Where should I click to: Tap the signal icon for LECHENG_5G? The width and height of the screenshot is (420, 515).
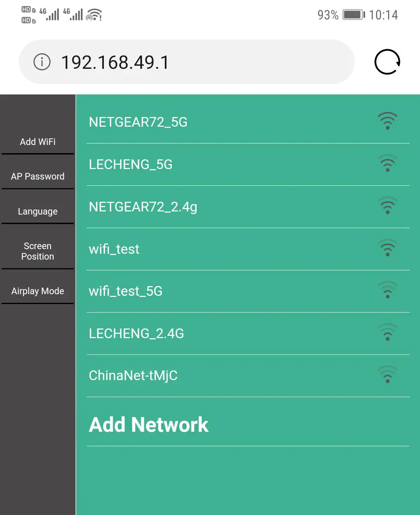387,163
